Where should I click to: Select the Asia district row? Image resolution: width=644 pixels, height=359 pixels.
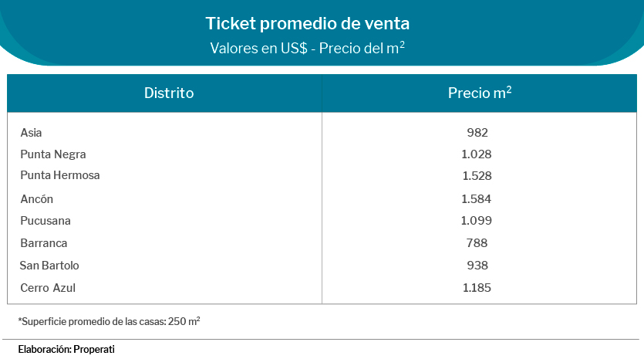pyautogui.click(x=32, y=133)
